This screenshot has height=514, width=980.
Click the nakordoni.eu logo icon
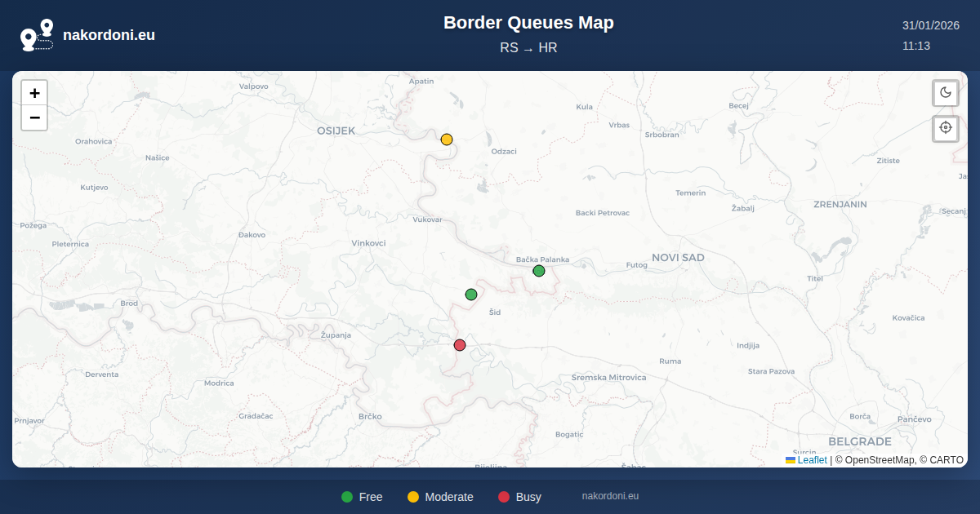point(37,35)
